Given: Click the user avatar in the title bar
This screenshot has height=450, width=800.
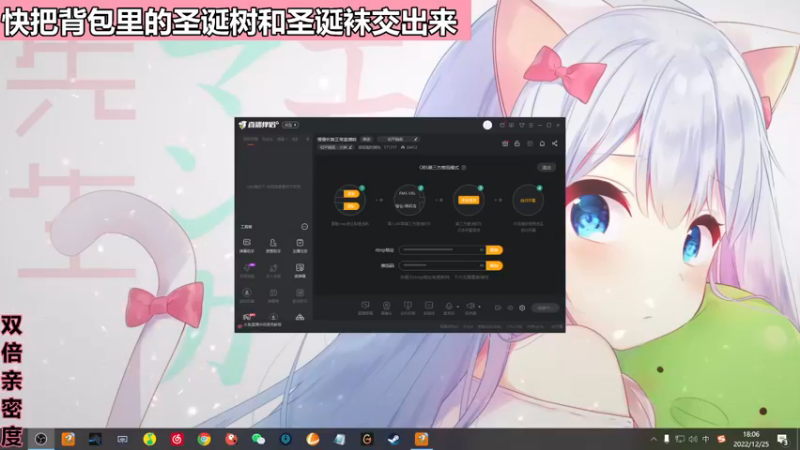Looking at the screenshot, I should pyautogui.click(x=487, y=125).
